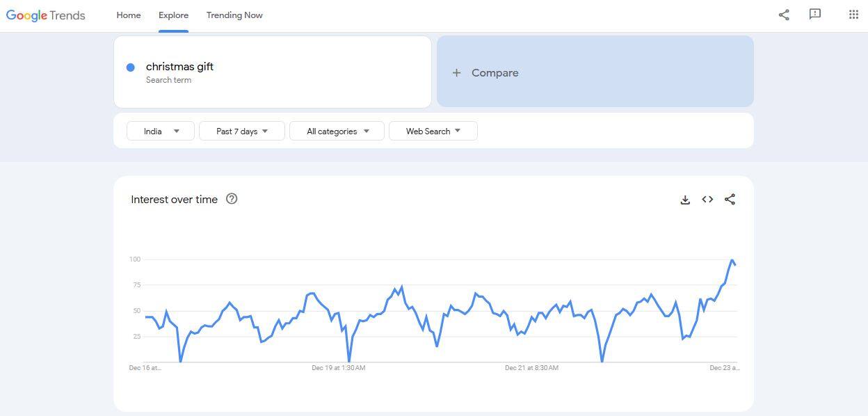Open the Google apps grid
This screenshot has width=868, height=416.
[x=853, y=15]
